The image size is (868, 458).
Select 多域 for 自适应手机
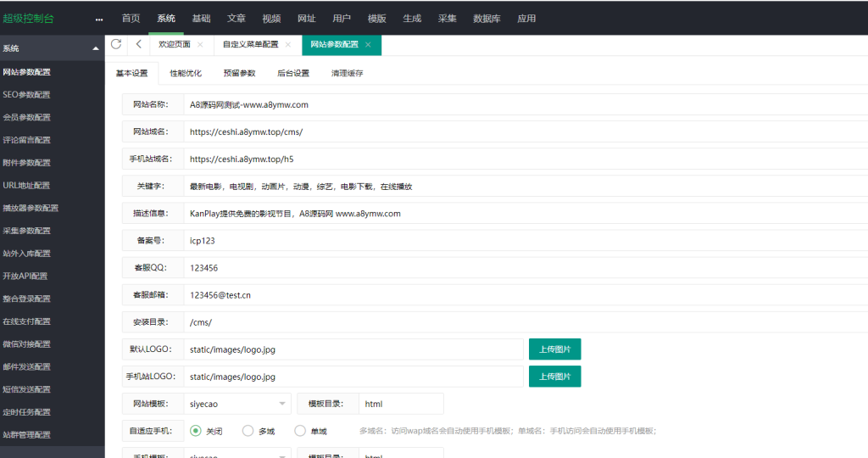point(248,431)
